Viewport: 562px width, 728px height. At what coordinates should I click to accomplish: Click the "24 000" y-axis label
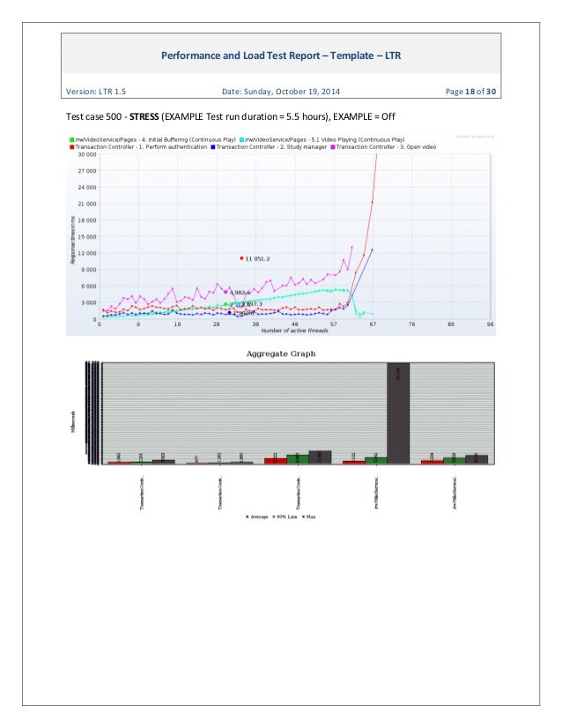(x=87, y=188)
